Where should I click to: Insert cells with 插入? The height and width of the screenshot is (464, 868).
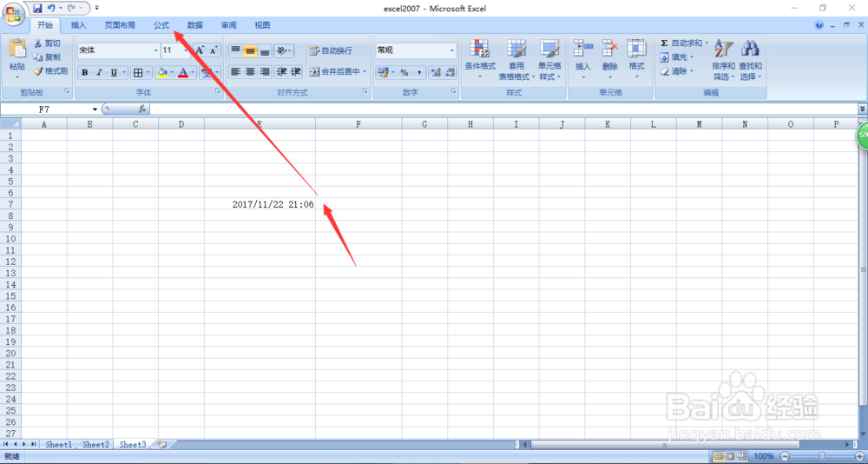tap(583, 60)
